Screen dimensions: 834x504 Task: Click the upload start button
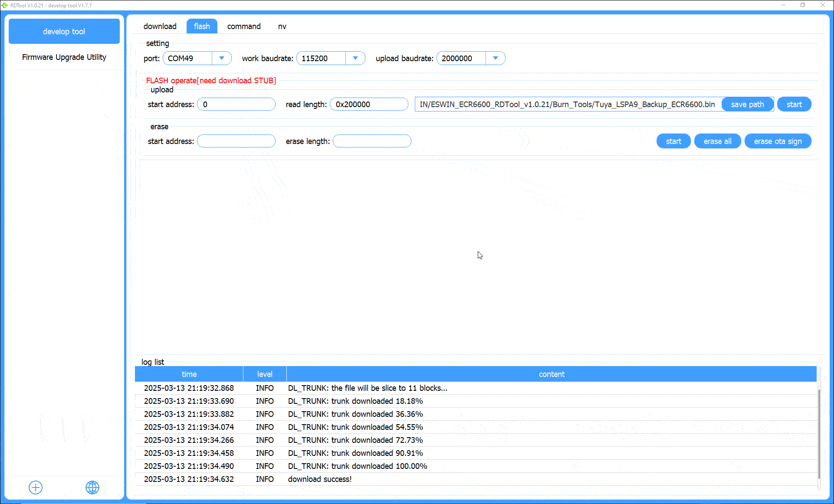point(794,105)
